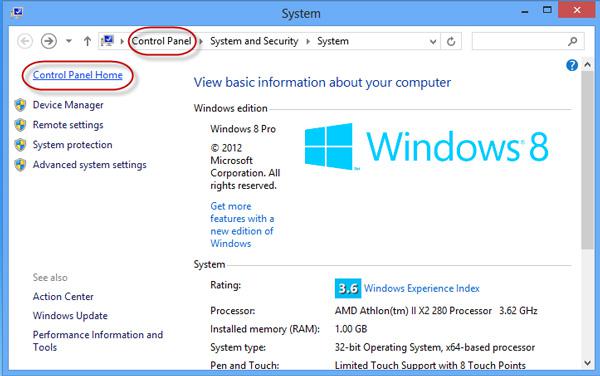Select the Control Panel breadcrumb

coord(161,41)
